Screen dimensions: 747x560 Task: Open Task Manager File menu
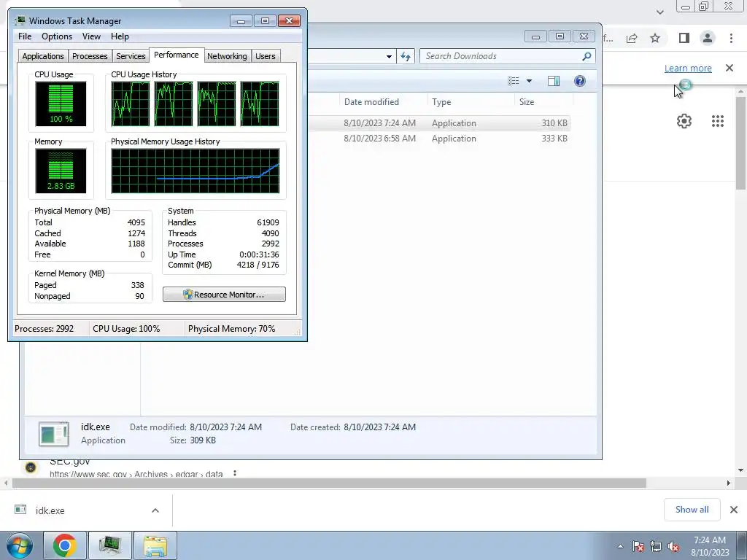point(25,36)
